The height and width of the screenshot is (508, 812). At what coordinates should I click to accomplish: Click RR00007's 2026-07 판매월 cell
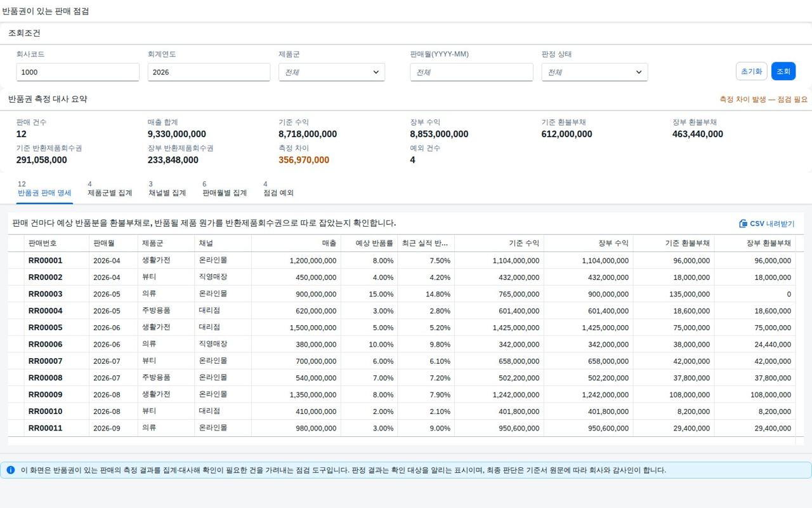point(114,361)
